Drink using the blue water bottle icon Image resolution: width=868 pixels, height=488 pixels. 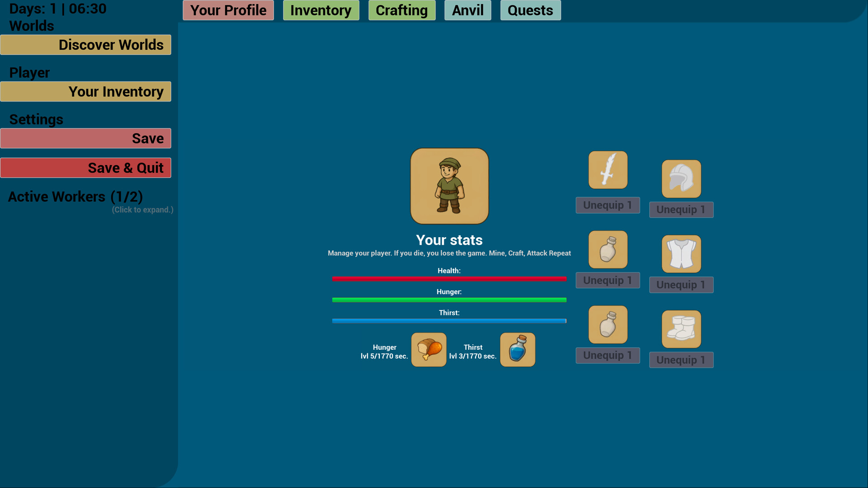click(517, 350)
